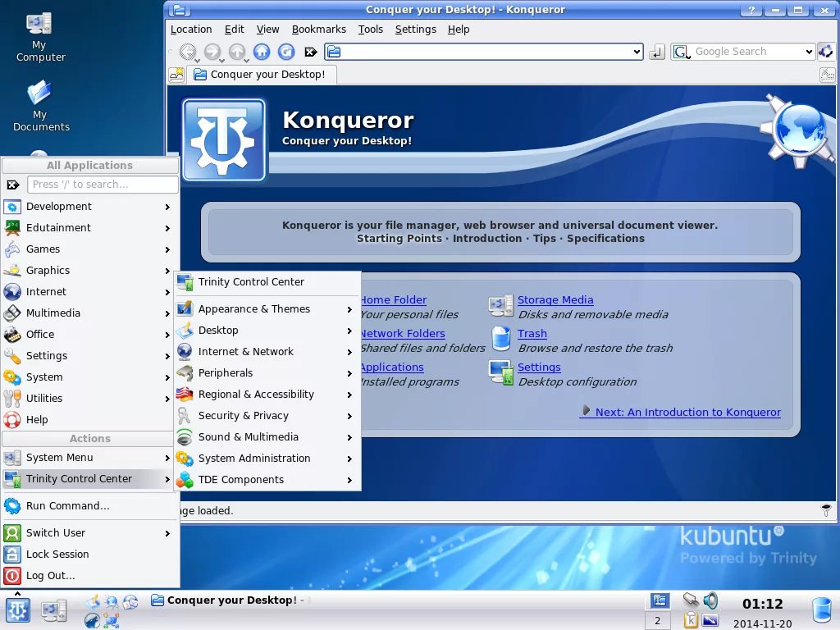Screen dimensions: 840x630
Task: Clear the menu search with the arrow icon
Action: click(13, 185)
